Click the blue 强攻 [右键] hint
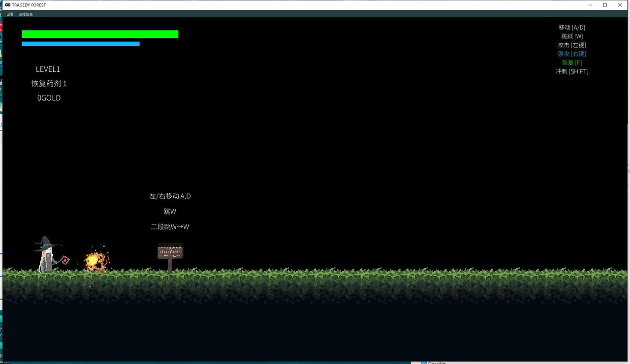630x364 pixels. tap(571, 54)
